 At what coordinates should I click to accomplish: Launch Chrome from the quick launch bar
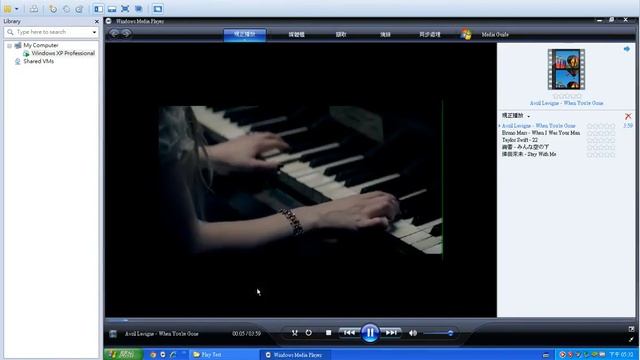pos(153,355)
